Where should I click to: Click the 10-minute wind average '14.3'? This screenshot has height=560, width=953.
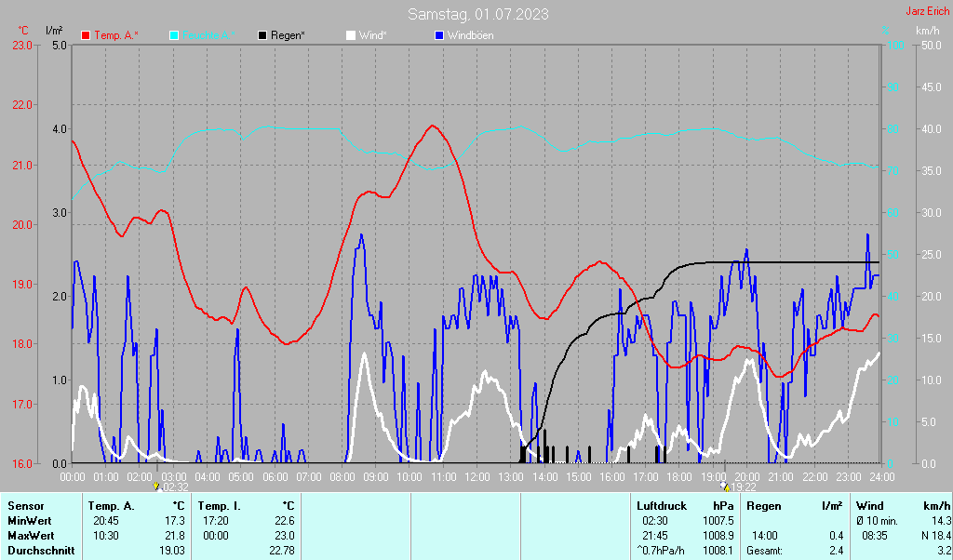pos(941,521)
